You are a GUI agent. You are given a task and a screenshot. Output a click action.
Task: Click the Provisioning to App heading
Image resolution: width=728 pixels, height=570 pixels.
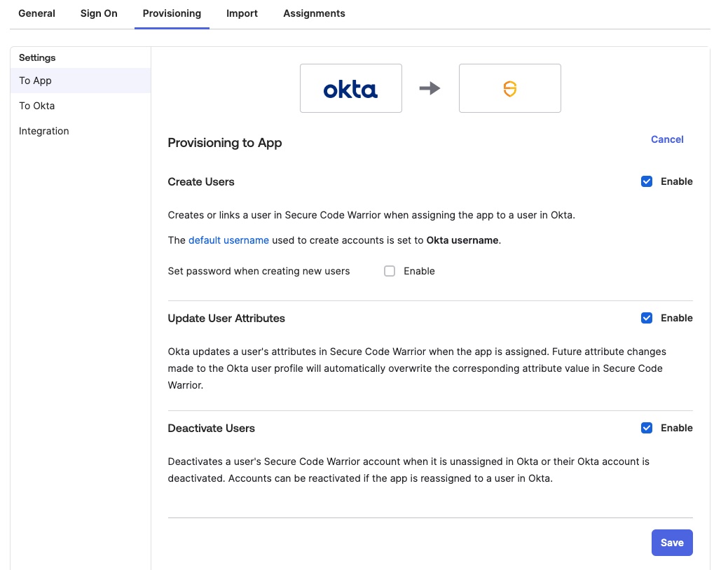click(225, 143)
